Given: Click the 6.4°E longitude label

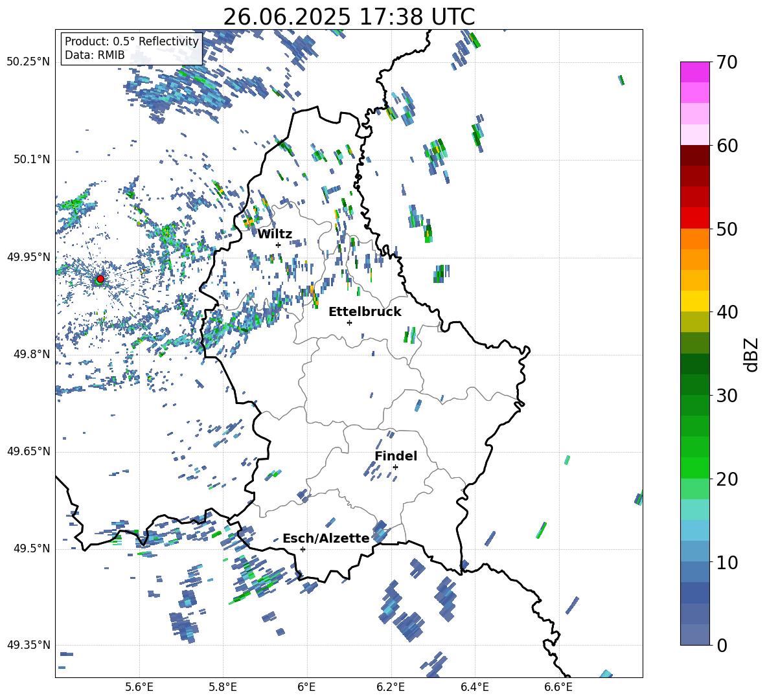Looking at the screenshot, I should (x=474, y=687).
